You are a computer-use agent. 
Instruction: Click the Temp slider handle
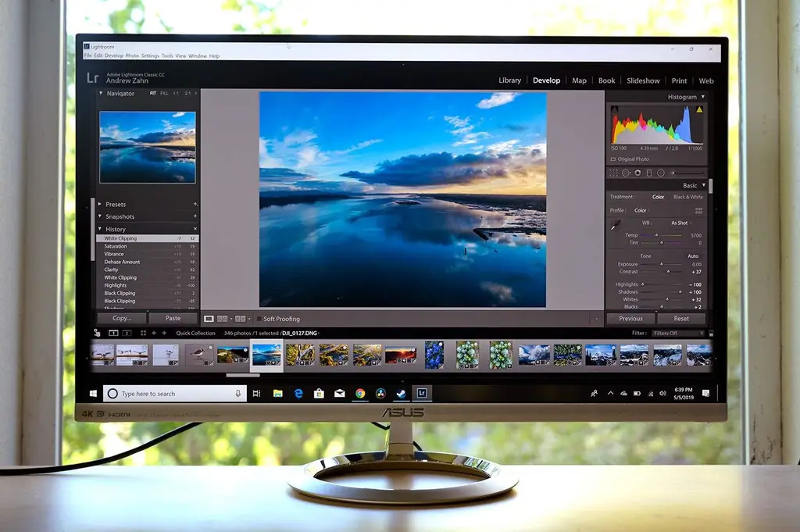pos(656,235)
